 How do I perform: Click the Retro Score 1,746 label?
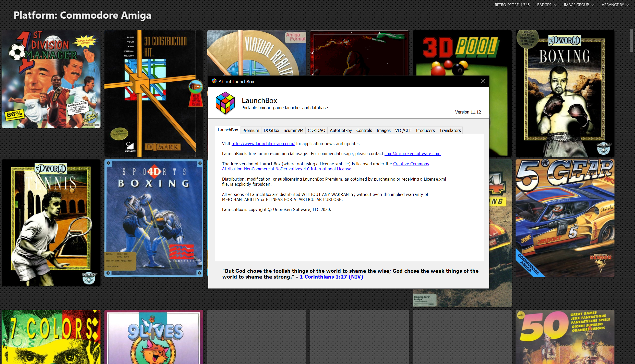tap(512, 5)
